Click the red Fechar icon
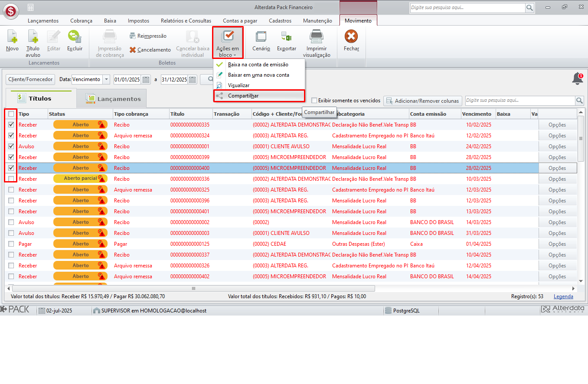The image size is (588, 384). pyautogui.click(x=351, y=37)
